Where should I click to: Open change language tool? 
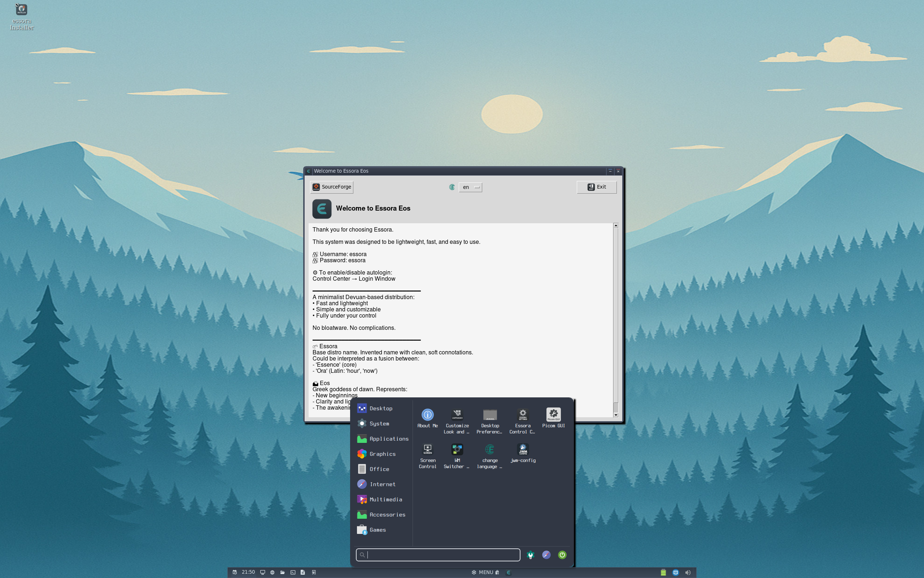point(490,456)
